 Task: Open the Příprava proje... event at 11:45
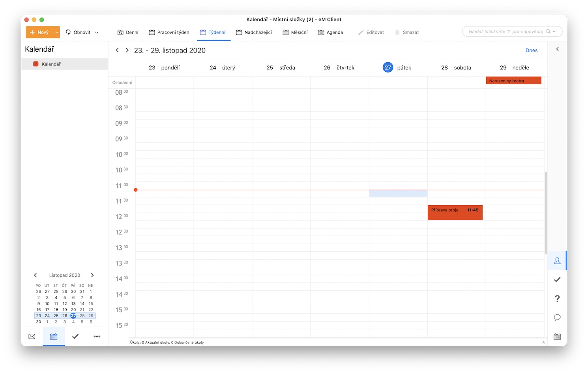click(x=455, y=213)
